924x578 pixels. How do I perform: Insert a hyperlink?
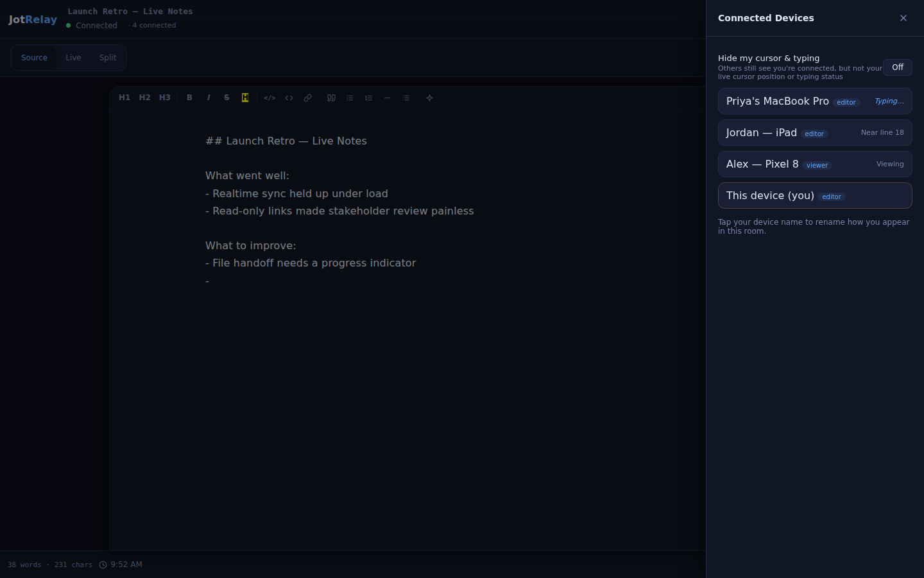[x=308, y=98]
